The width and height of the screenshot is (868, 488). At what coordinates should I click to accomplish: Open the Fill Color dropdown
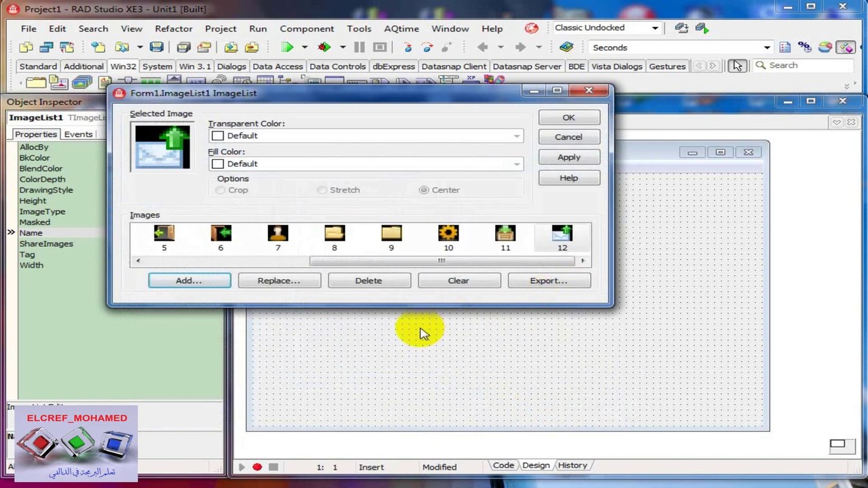517,164
